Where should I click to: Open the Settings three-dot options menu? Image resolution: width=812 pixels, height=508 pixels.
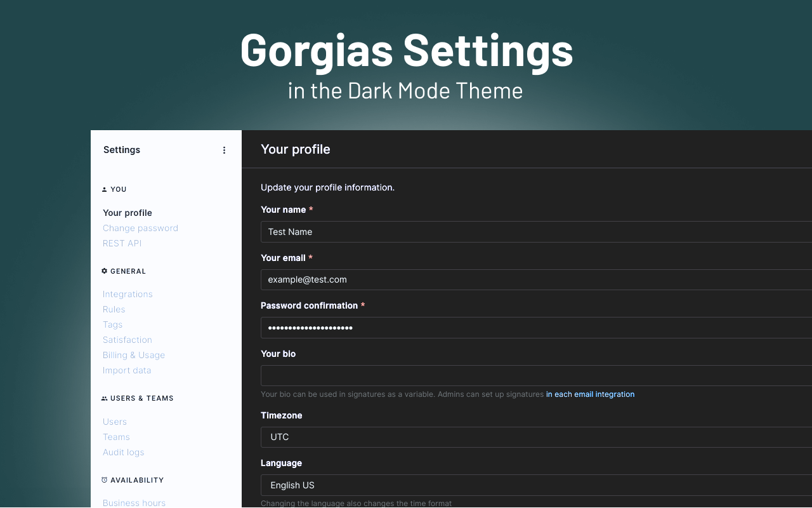coord(224,150)
